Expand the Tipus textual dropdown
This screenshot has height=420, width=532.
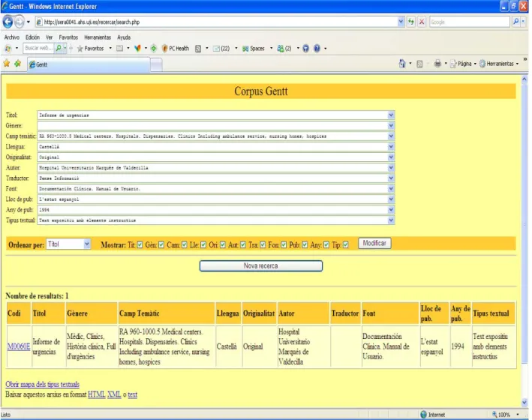coord(391,220)
